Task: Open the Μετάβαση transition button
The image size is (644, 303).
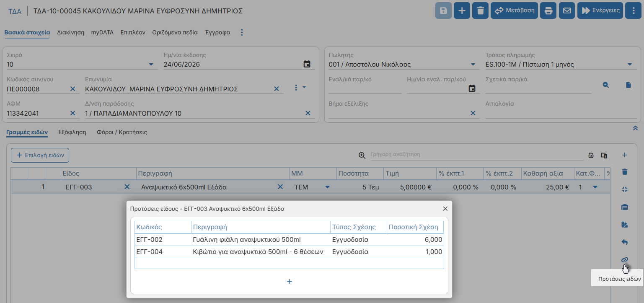Action: pos(515,10)
